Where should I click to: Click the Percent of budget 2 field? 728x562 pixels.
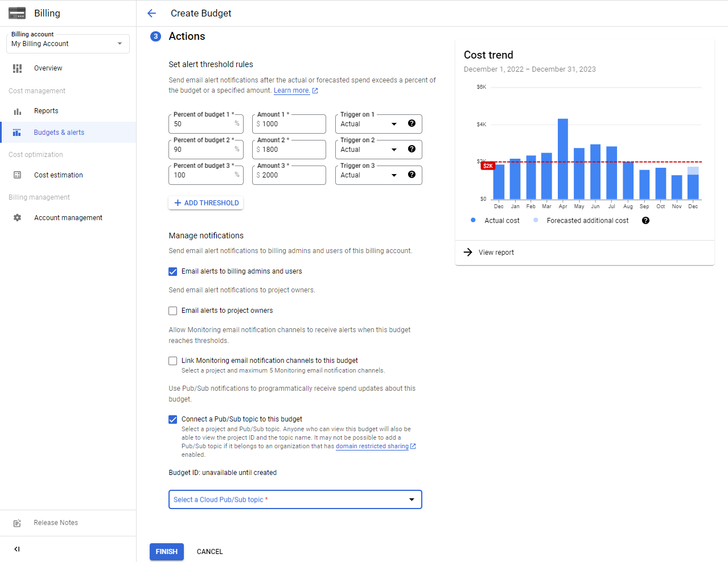pyautogui.click(x=205, y=150)
